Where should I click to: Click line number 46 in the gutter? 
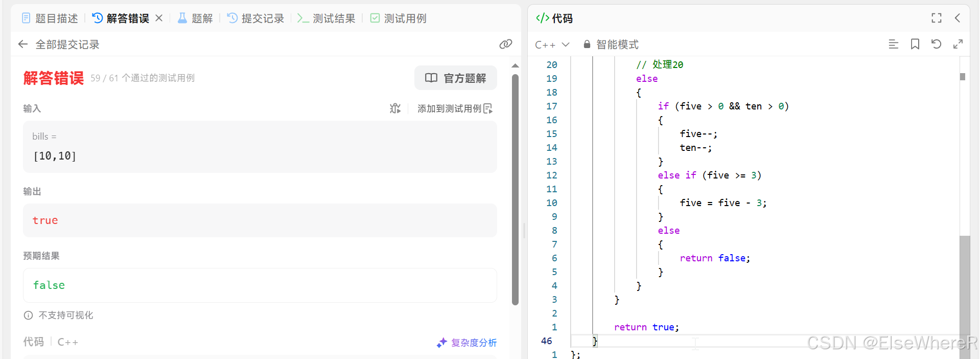click(546, 341)
